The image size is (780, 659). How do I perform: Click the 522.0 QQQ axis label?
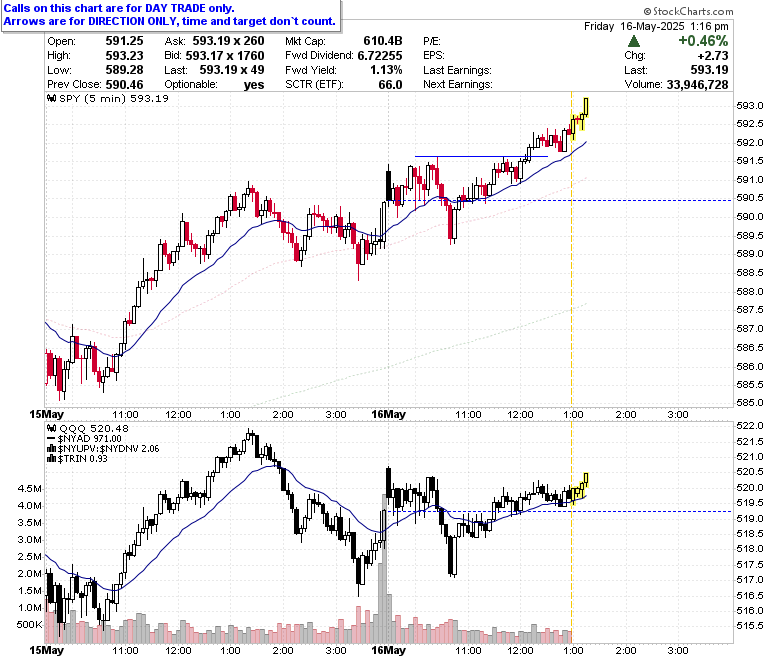click(750, 426)
